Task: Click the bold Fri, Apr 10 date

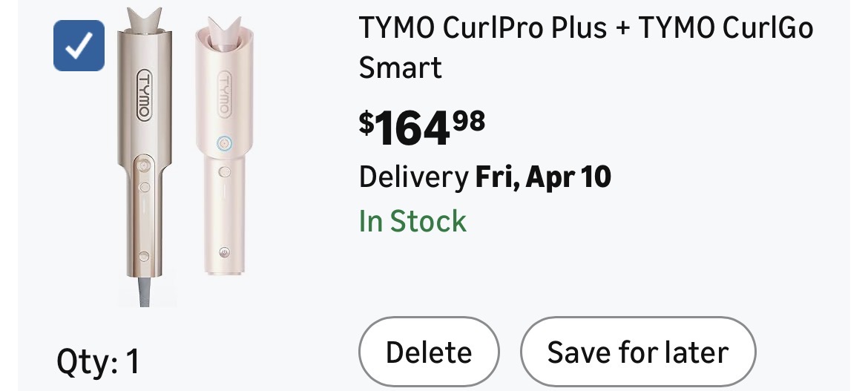Action: [x=542, y=178]
